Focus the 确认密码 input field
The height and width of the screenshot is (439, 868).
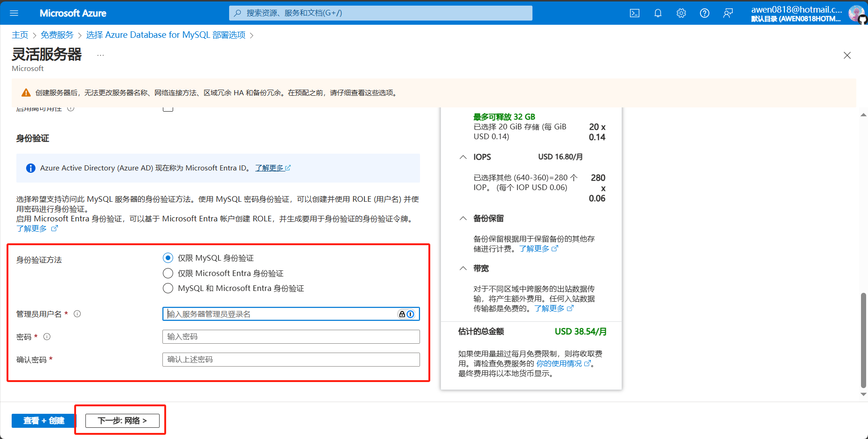tap(291, 360)
